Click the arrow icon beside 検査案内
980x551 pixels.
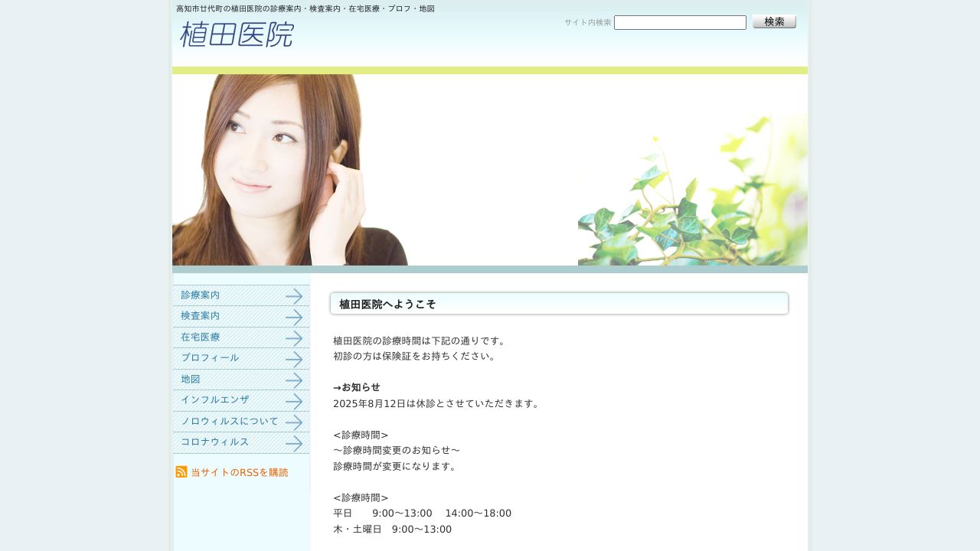click(x=294, y=317)
